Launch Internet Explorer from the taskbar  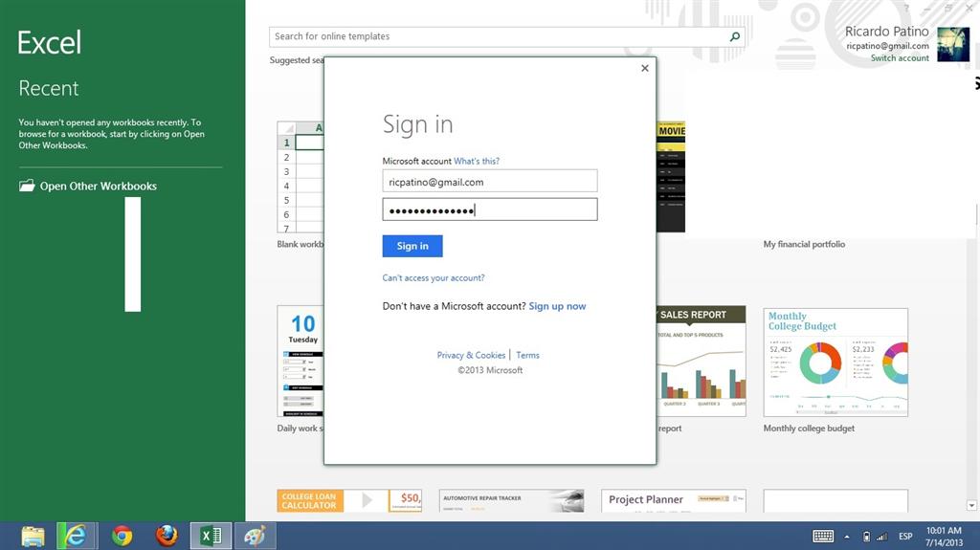point(77,537)
